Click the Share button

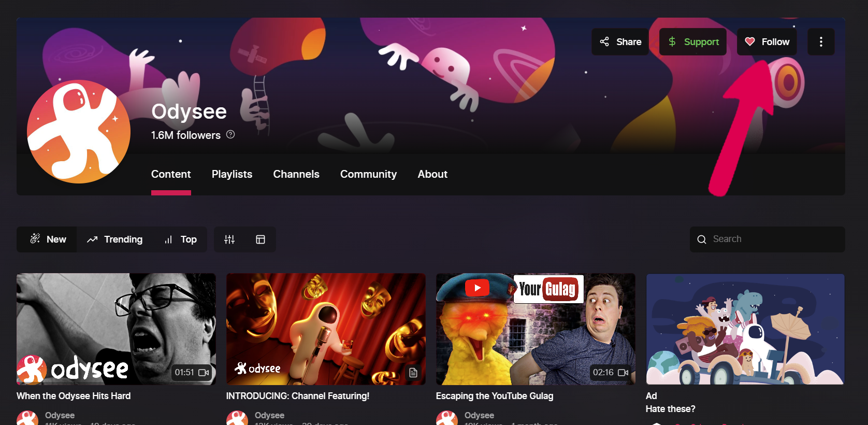(x=620, y=42)
